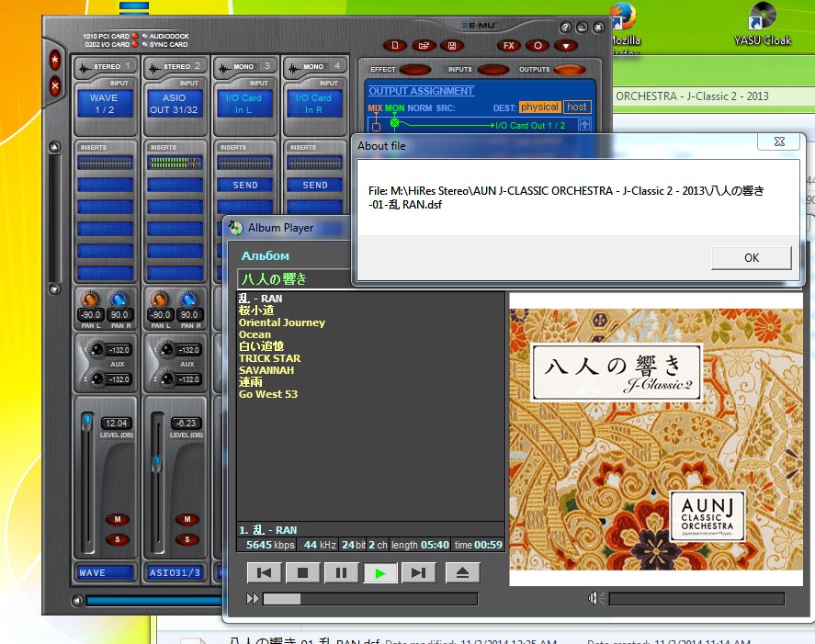Skip to next track in Album Player
This screenshot has height=644, width=815.
click(418, 572)
